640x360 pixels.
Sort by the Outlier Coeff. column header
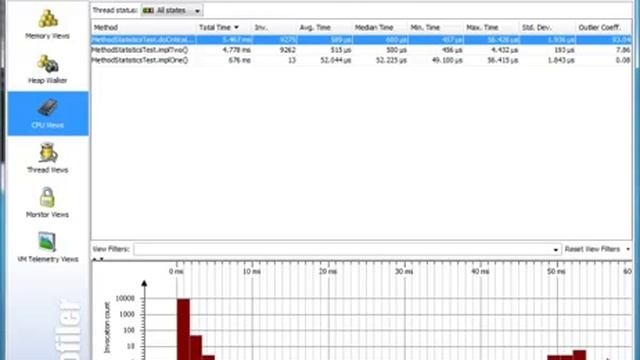[603, 28]
